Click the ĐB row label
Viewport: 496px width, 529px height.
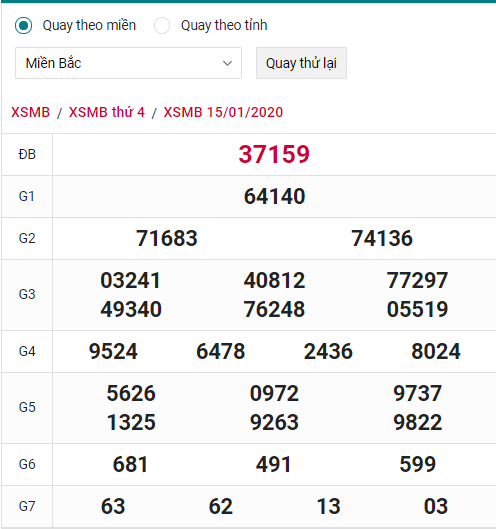(27, 155)
